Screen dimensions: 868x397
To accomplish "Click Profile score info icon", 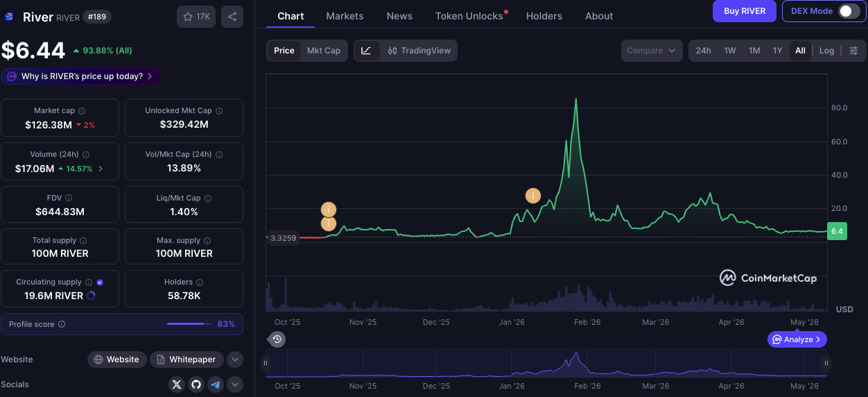I will pos(62,324).
